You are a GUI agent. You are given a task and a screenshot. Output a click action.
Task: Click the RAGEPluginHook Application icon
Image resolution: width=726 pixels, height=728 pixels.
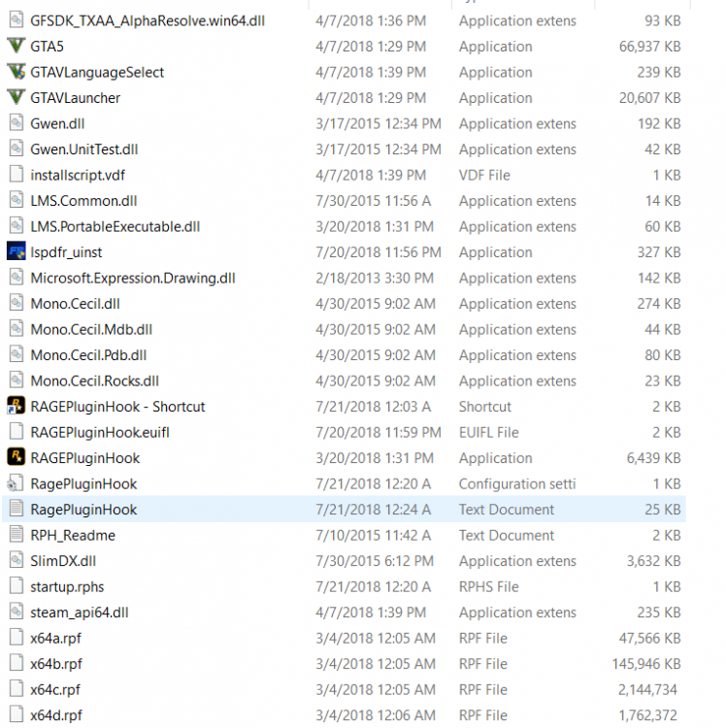16,457
